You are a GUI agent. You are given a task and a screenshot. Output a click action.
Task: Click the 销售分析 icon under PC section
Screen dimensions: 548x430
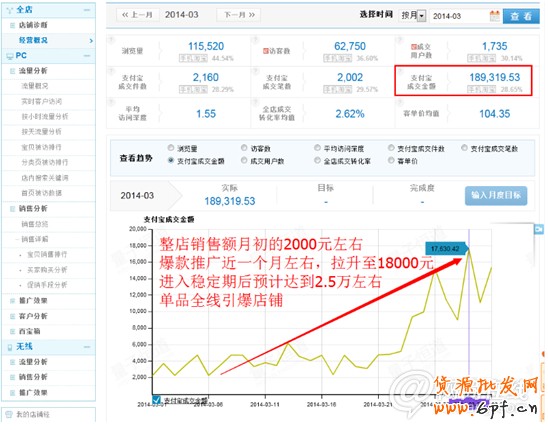point(13,209)
